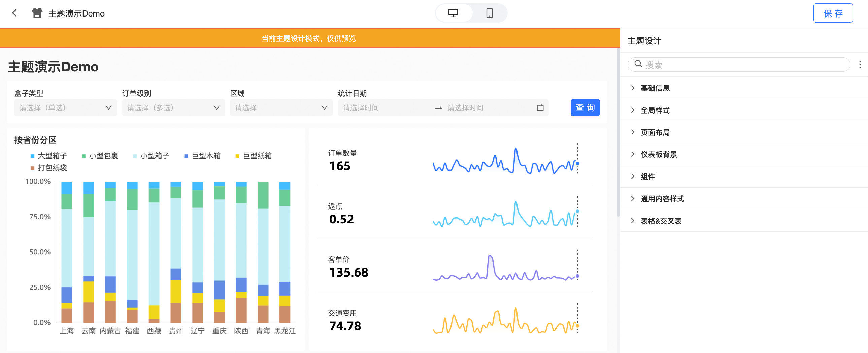Open the 区域 dropdown
This screenshot has width=868, height=353.
(x=281, y=108)
